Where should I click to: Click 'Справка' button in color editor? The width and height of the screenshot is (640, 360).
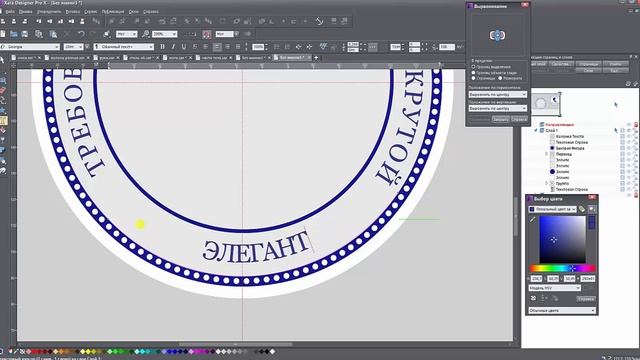point(586,299)
